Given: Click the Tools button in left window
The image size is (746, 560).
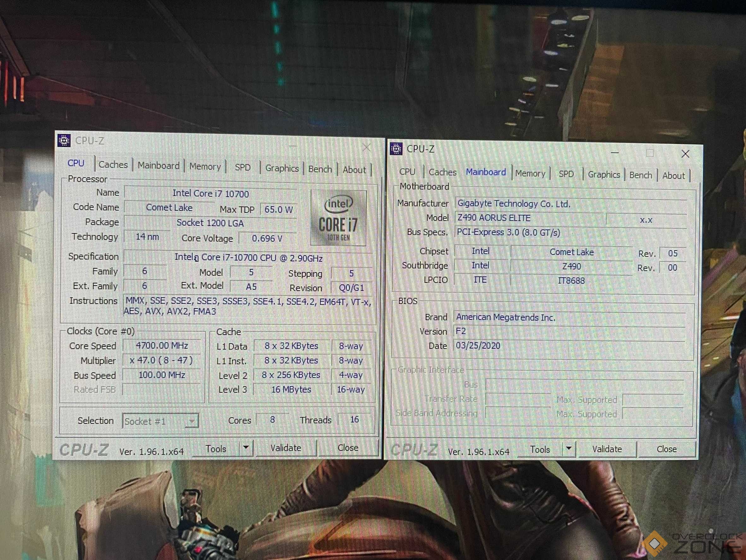Looking at the screenshot, I should 216,449.
